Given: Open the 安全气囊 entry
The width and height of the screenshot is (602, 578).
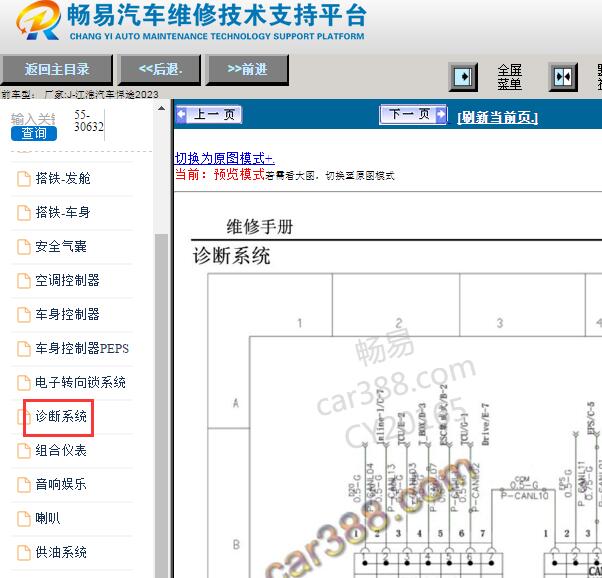Looking at the screenshot, I should coord(61,246).
